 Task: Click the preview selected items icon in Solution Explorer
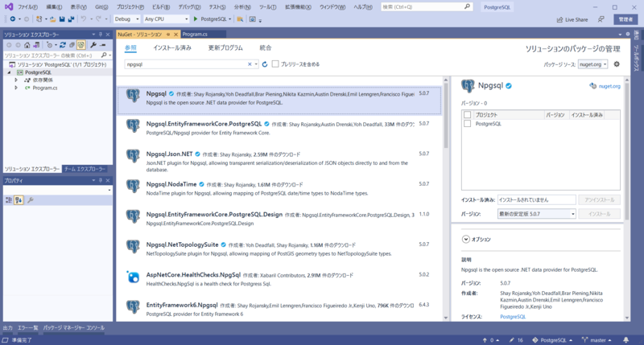tap(103, 45)
